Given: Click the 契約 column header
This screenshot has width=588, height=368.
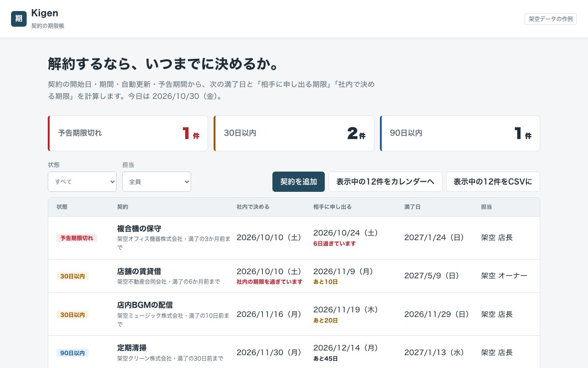Looking at the screenshot, I should click(x=123, y=207).
